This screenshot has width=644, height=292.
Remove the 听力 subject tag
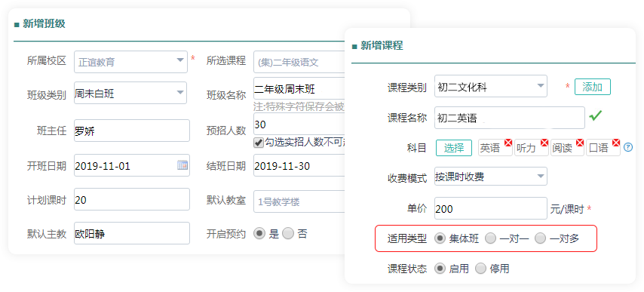[544, 143]
